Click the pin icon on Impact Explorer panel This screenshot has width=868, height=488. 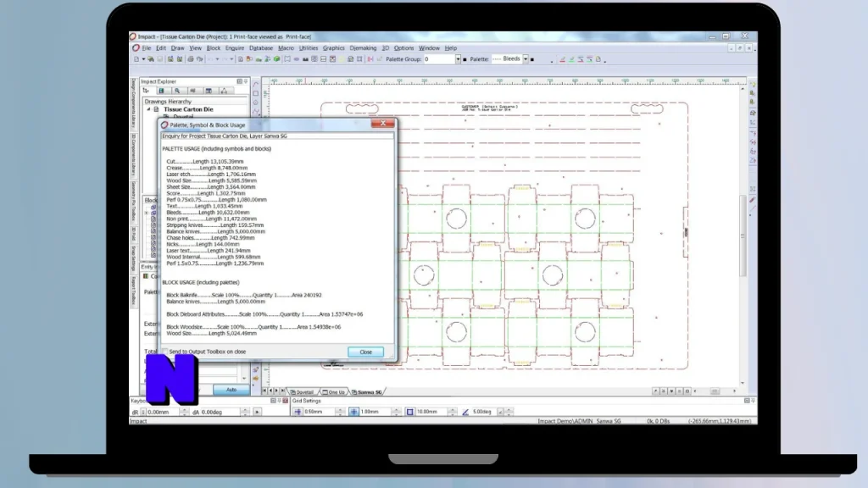pyautogui.click(x=246, y=81)
